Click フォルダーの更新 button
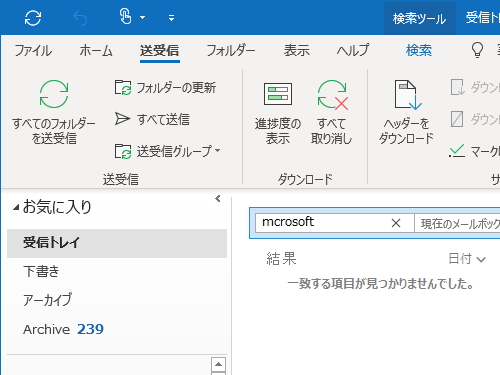This screenshot has width=500, height=375. point(165,88)
